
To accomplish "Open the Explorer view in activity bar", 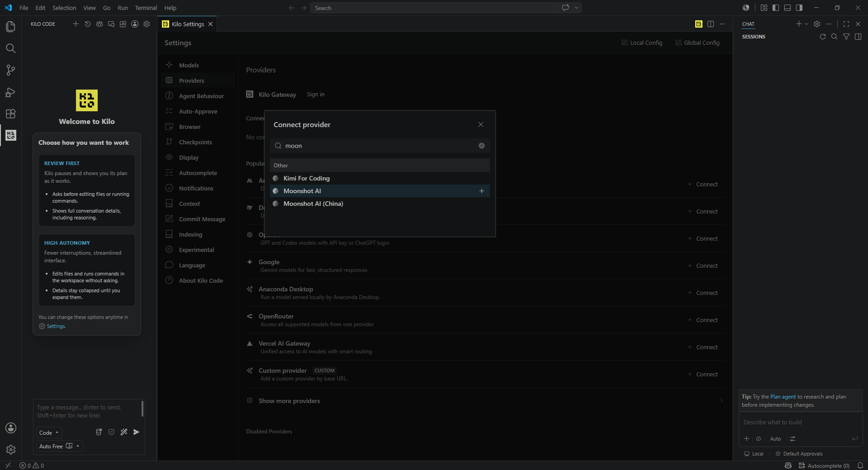I will [10, 27].
